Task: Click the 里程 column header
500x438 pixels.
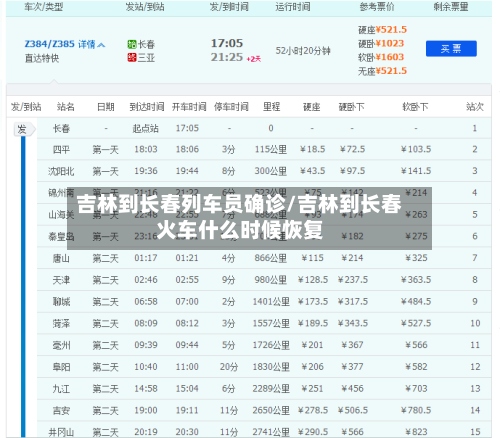Action: point(271,107)
